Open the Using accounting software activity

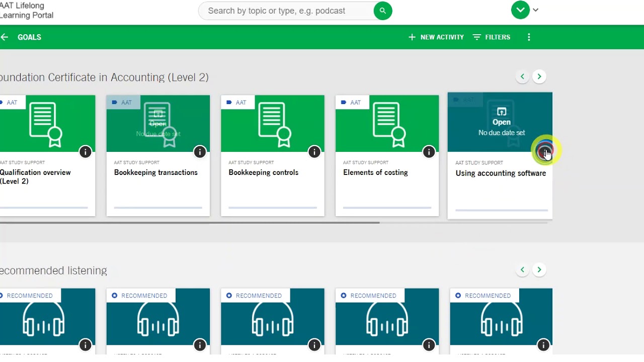tap(502, 117)
